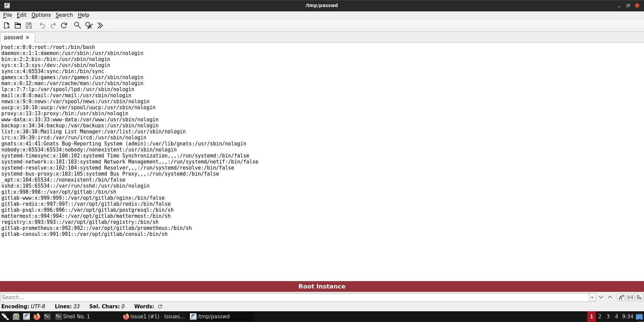644x322 pixels.
Task: Click the systemd-timesync line
Action: (125, 156)
